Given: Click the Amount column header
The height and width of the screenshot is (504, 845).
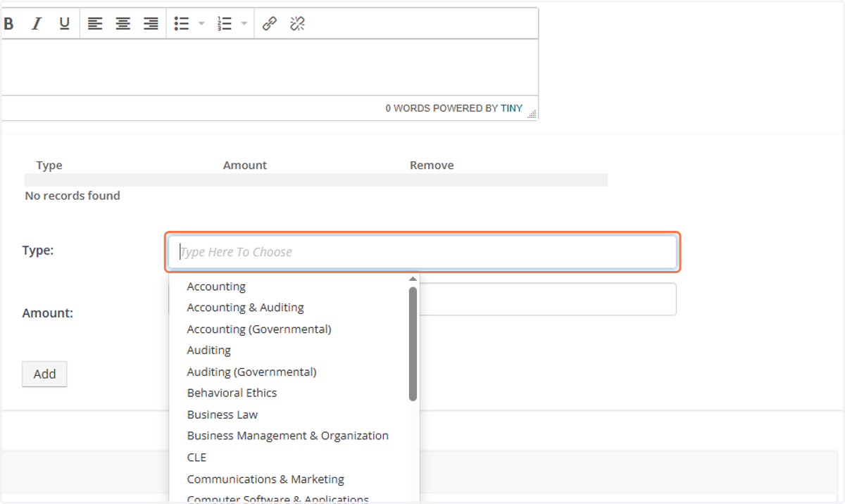Looking at the screenshot, I should click(245, 165).
